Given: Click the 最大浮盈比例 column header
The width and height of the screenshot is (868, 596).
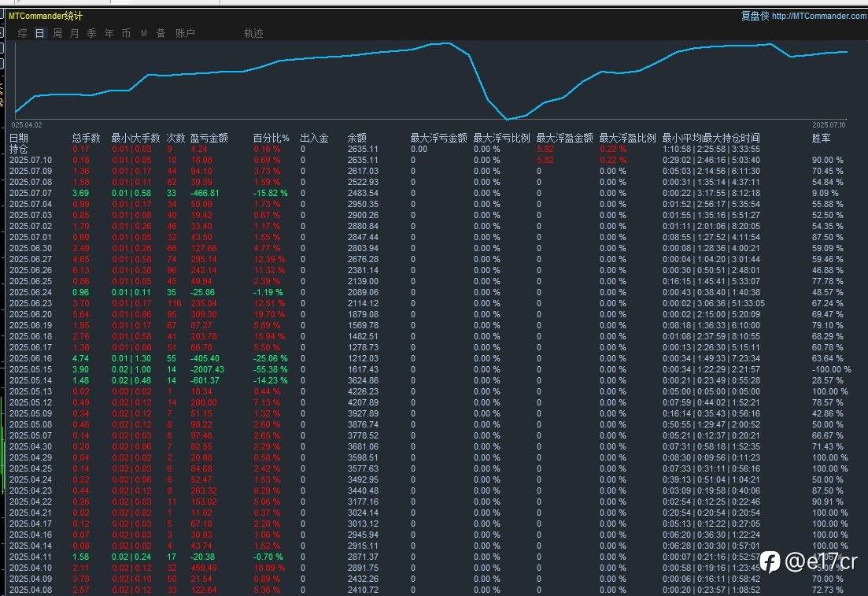Looking at the screenshot, I should coord(628,138).
